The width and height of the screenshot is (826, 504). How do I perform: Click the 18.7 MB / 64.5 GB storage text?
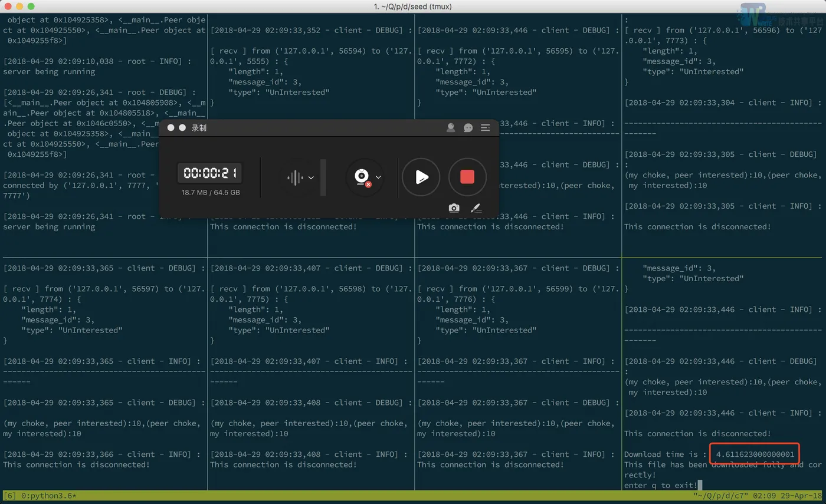(x=211, y=193)
